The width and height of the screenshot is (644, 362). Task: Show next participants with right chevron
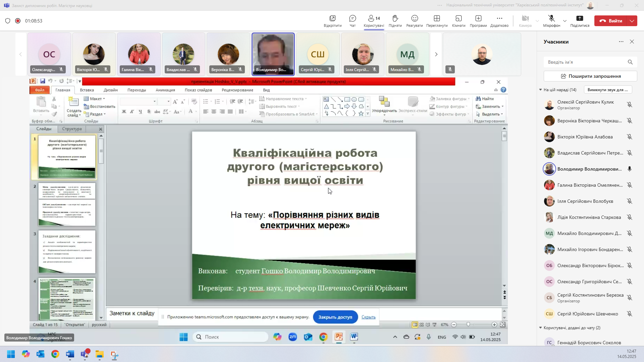click(x=436, y=54)
